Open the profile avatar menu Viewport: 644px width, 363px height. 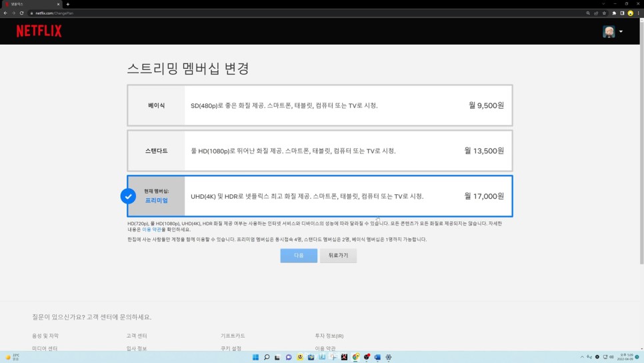click(x=609, y=31)
